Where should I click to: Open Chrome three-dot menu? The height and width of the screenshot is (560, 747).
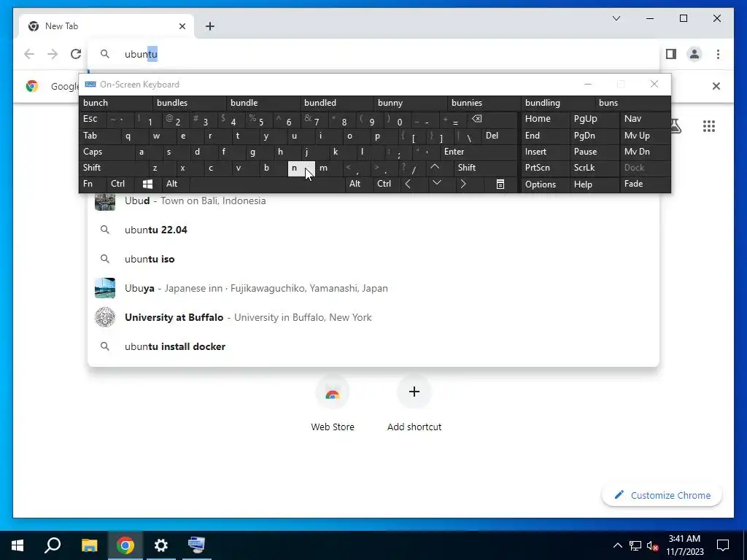tap(718, 54)
